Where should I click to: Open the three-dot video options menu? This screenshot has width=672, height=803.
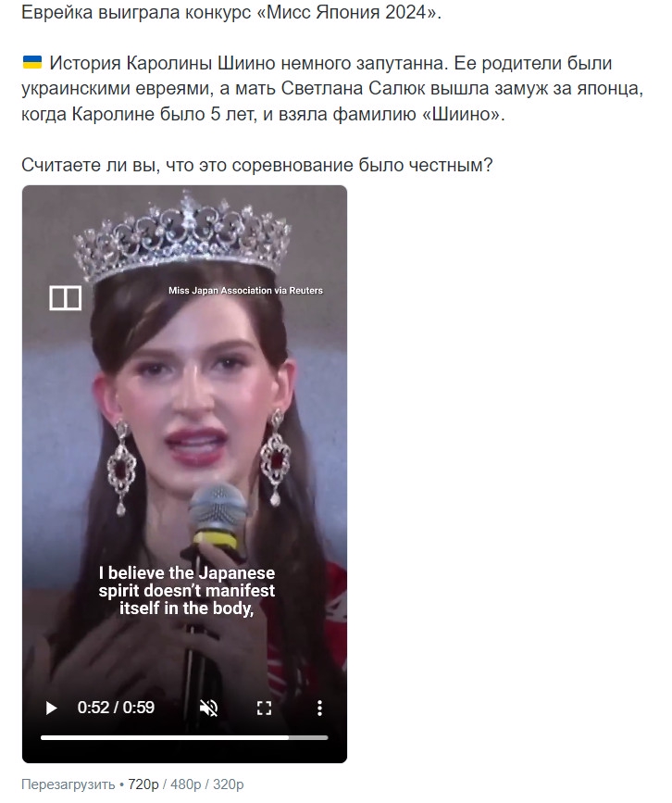319,708
